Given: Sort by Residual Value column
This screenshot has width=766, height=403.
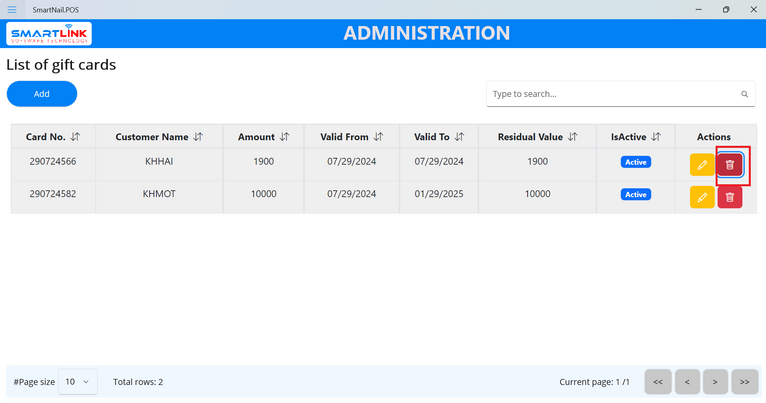Looking at the screenshot, I should (x=573, y=137).
